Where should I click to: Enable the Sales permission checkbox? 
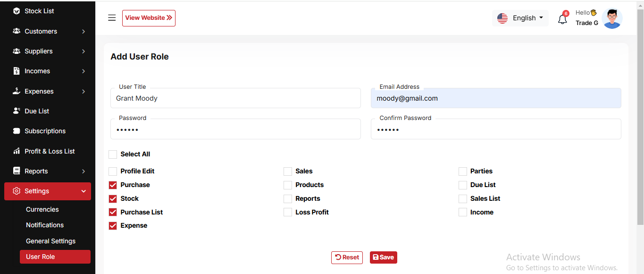tap(288, 171)
